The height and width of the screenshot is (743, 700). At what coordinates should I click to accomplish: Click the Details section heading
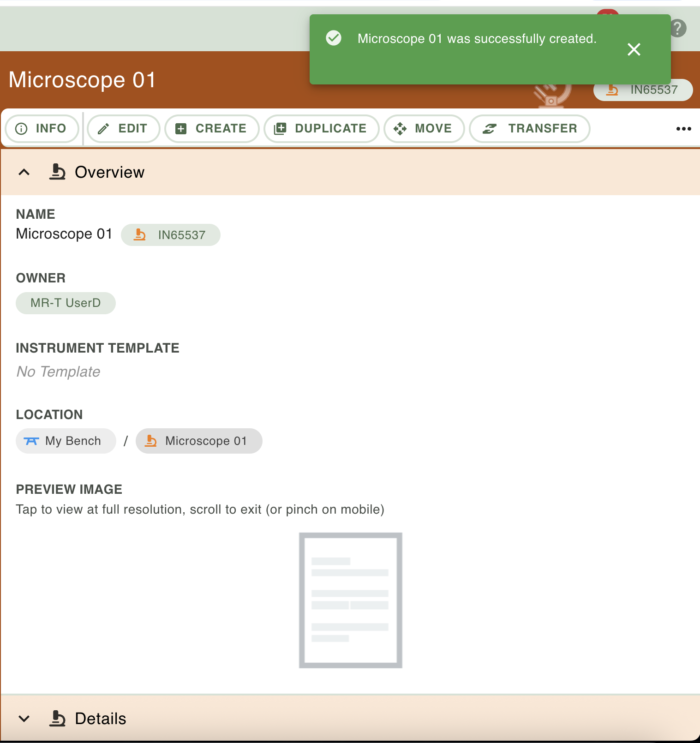point(101,719)
